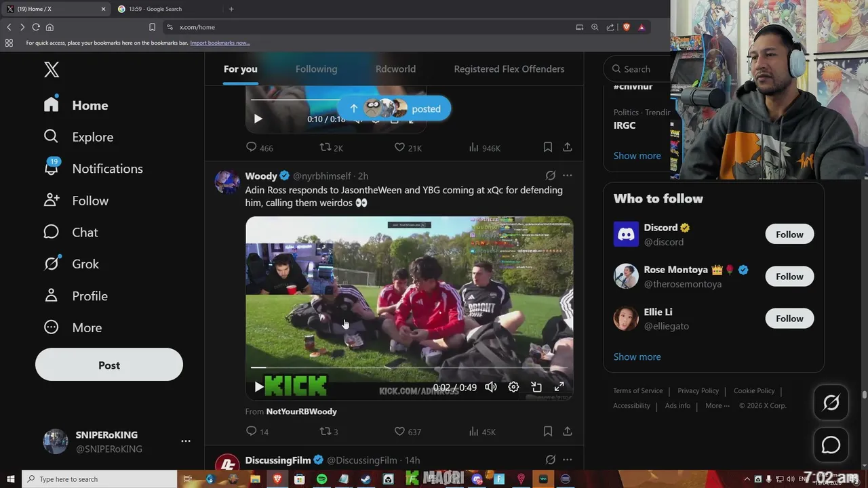Open replies on post with 466 comments
This screenshot has width=868, height=488.
point(259,147)
